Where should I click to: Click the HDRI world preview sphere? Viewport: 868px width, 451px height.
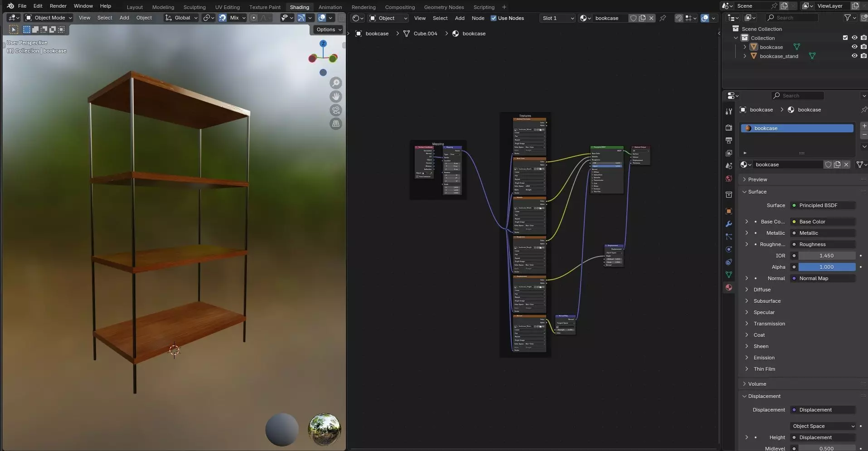pyautogui.click(x=324, y=429)
